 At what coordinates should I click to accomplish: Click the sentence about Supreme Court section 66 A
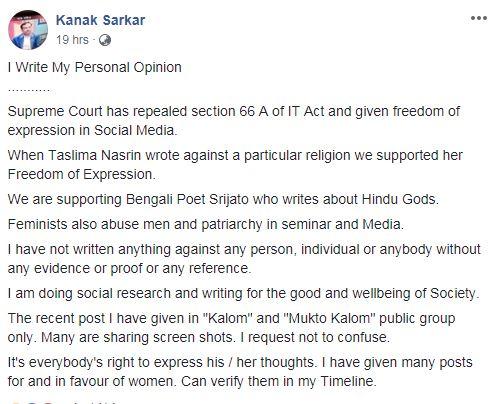coord(234,111)
